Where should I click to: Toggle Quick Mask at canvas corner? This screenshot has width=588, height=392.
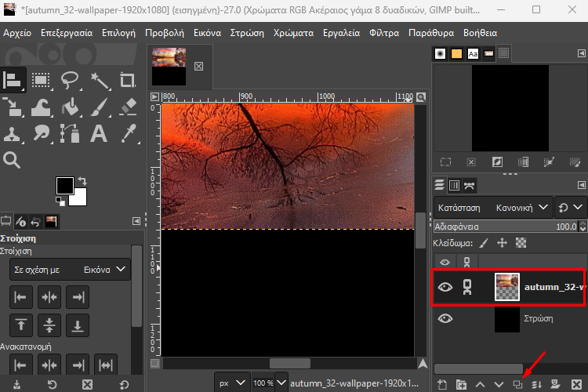[155, 363]
